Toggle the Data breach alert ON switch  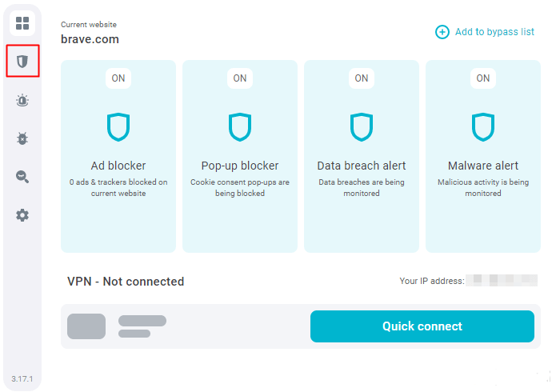click(x=362, y=78)
